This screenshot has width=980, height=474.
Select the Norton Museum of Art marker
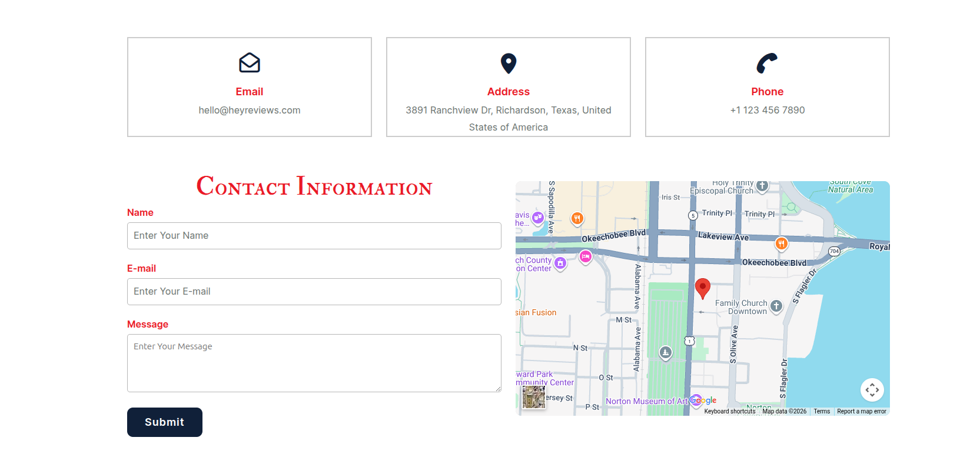point(696,400)
